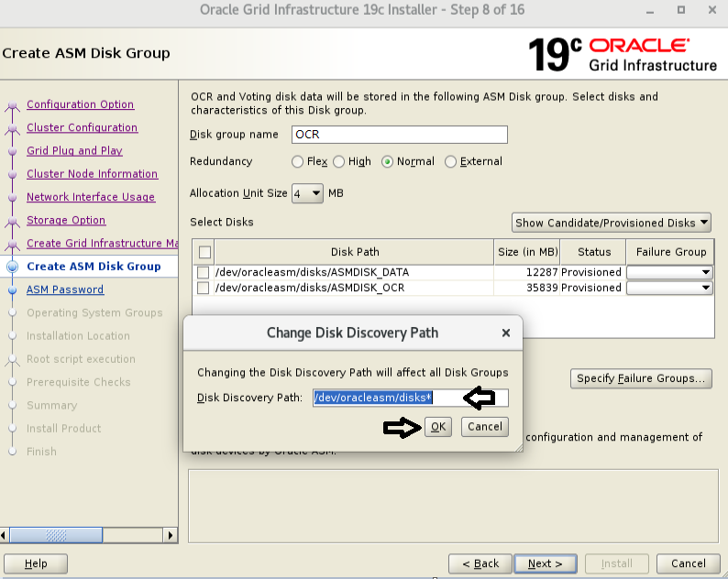Viewport: 728px width, 579px height.
Task: Select the High redundancy option
Action: [339, 162]
